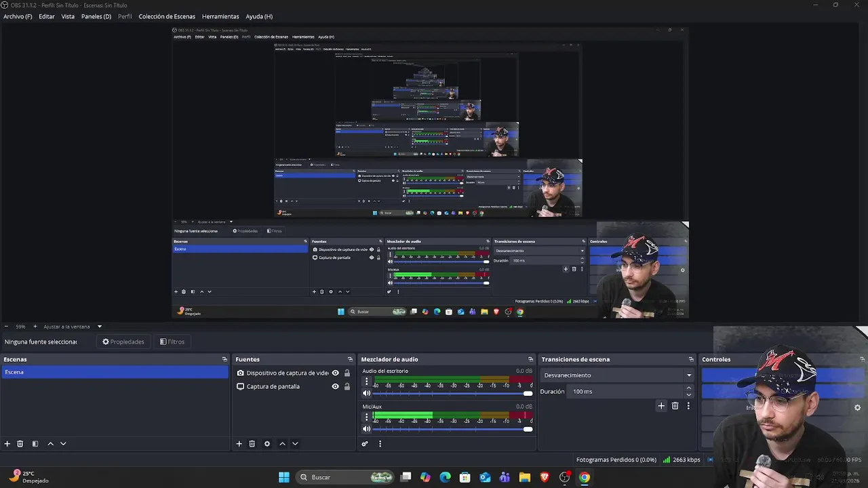Viewport: 868px width, 488px height.
Task: Open OBS Studio icon in taskbar
Action: coord(564,477)
